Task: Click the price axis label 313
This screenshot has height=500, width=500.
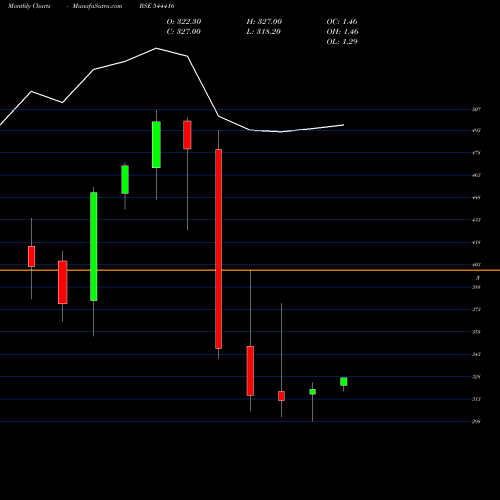Action: (476, 399)
